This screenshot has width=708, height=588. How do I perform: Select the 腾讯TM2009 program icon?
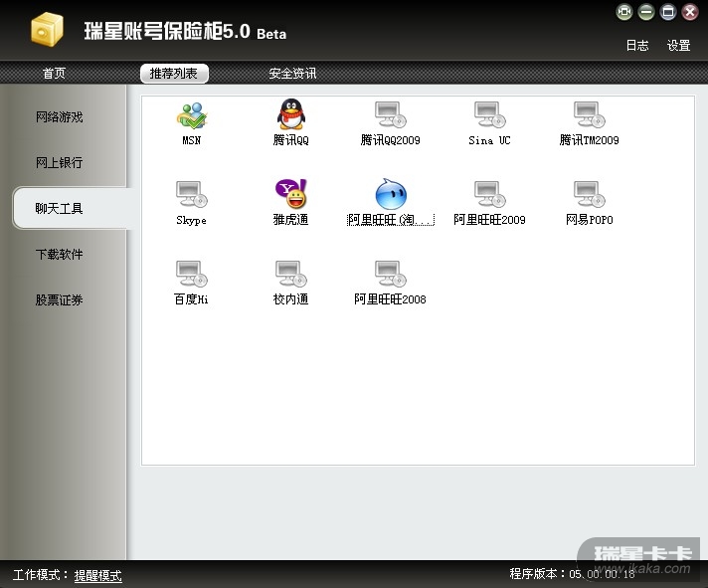tap(590, 114)
